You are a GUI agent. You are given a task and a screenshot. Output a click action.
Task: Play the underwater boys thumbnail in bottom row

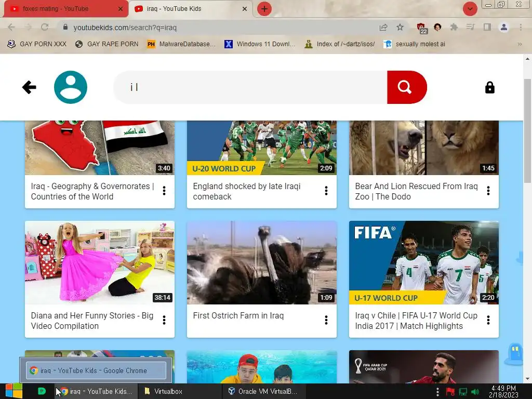pyautogui.click(x=262, y=367)
